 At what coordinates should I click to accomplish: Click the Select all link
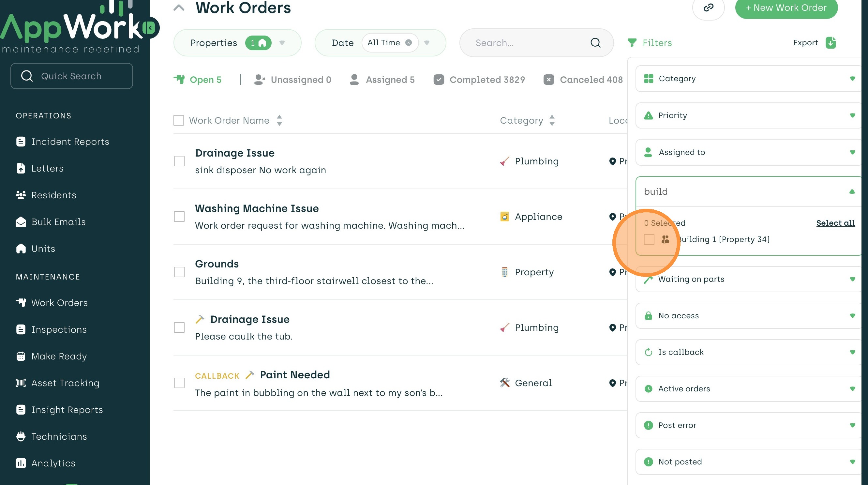(x=835, y=223)
